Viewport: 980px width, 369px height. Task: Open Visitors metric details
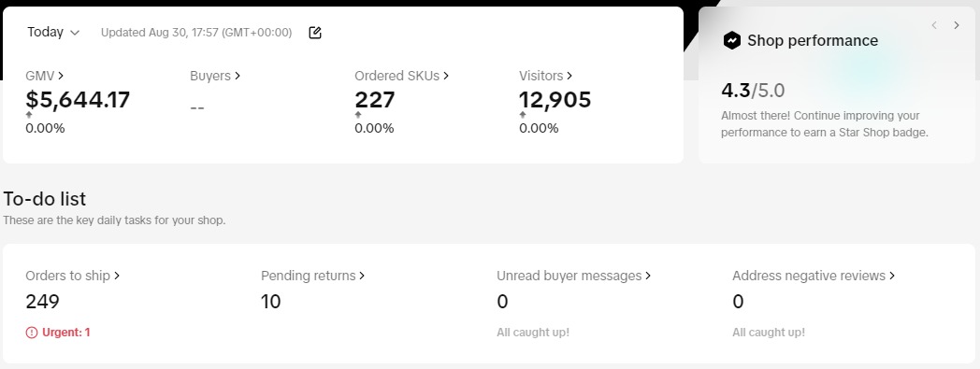pyautogui.click(x=545, y=76)
